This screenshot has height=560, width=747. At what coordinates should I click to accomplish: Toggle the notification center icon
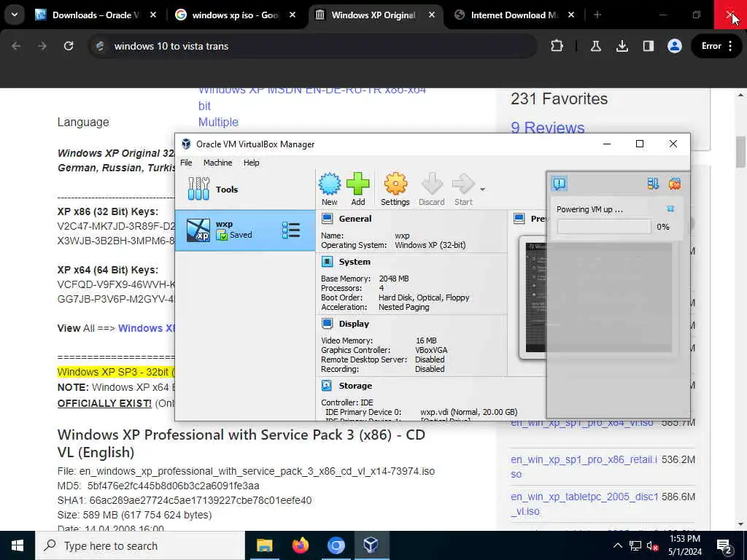coord(559,183)
